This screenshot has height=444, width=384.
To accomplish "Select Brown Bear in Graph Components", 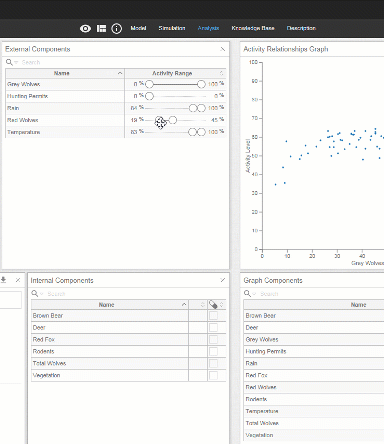I will [314, 316].
